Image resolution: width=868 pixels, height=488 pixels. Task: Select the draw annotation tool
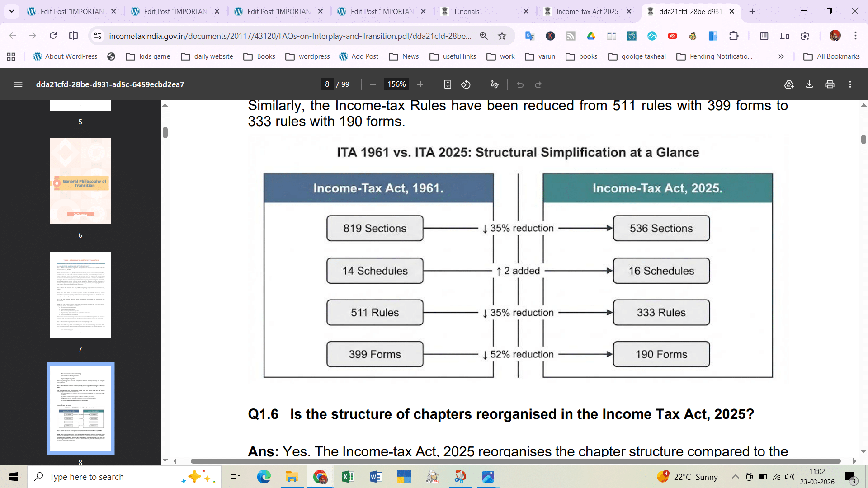point(495,84)
